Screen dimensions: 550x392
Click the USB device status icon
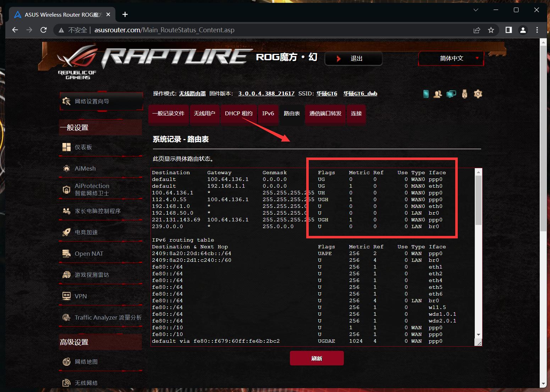pos(464,94)
